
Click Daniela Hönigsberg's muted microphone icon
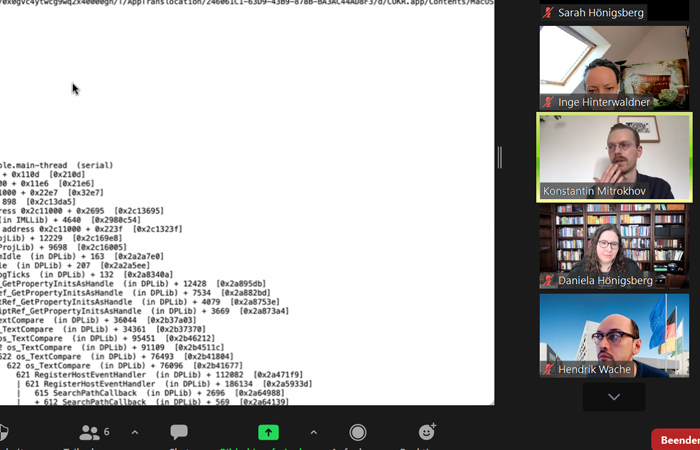tap(548, 280)
